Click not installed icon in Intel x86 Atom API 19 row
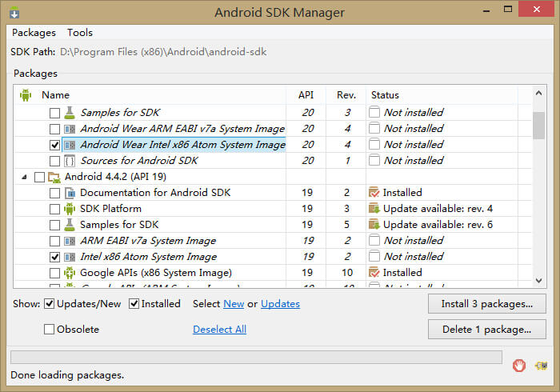 click(x=374, y=256)
